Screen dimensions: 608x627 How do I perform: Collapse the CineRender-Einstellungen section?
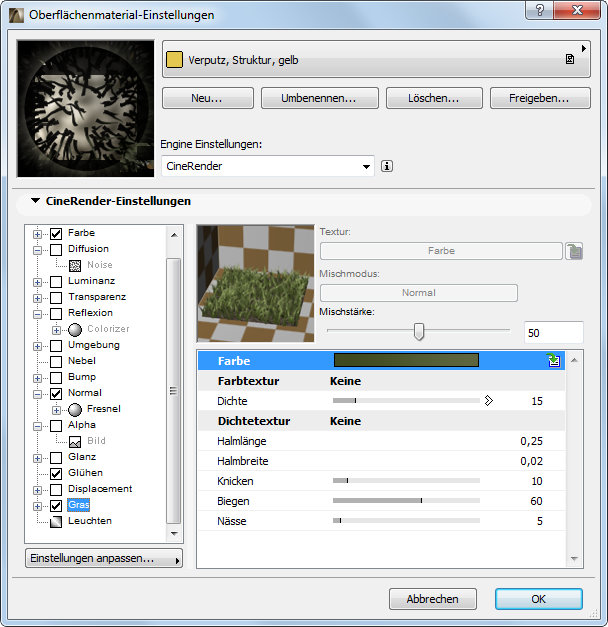(36, 201)
